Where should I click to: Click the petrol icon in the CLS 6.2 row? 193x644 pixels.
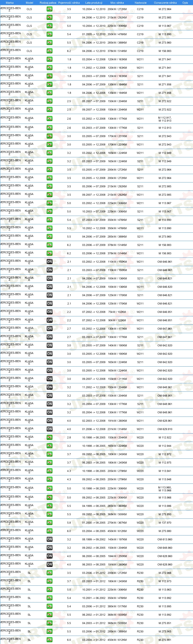(x=50, y=51)
